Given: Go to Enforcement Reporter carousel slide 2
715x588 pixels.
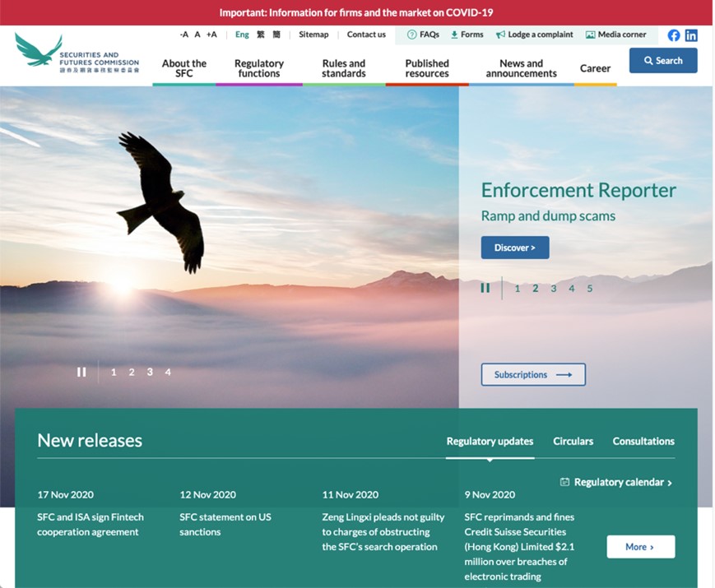Looking at the screenshot, I should click(536, 288).
